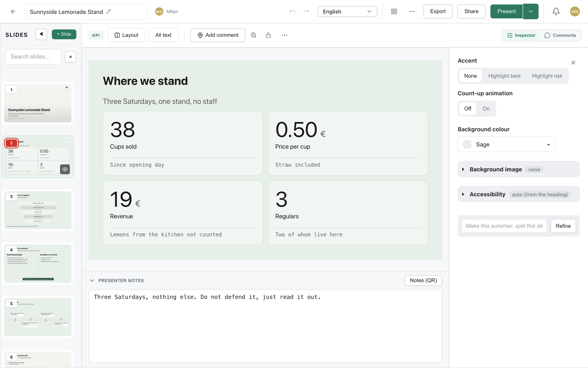This screenshot has width=588, height=368.
Task: Turn Count-up animation On
Action: (486, 108)
